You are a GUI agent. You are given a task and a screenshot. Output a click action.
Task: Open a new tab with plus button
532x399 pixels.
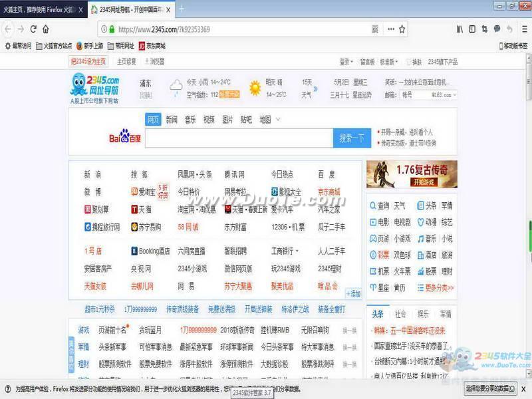click(x=182, y=9)
